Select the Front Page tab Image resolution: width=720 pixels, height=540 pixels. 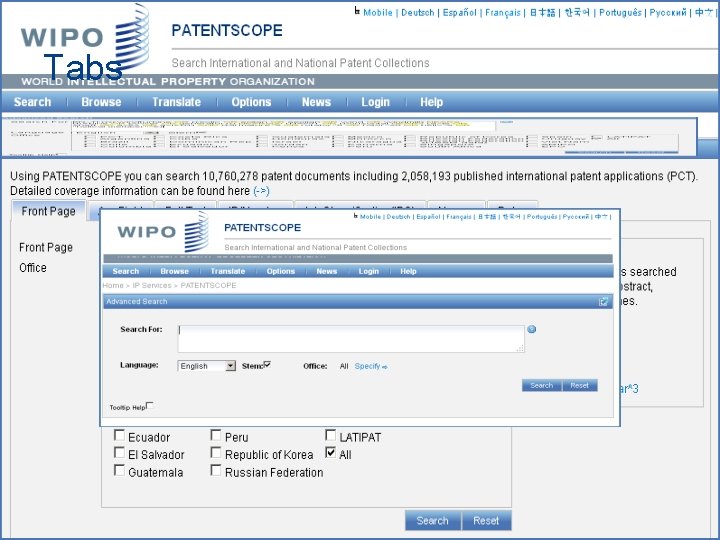pos(48,211)
